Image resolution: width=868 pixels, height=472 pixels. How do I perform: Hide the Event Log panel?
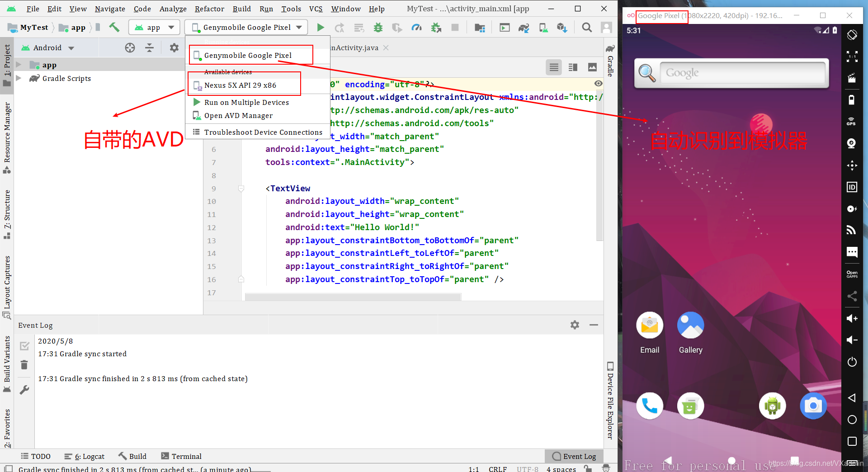[594, 325]
